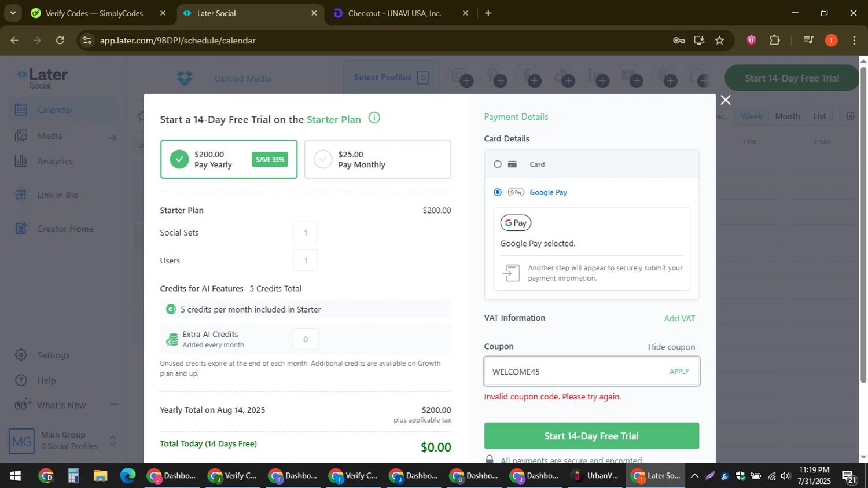The width and height of the screenshot is (868, 488).
Task: Open Help in the sidebar
Action: (x=46, y=380)
